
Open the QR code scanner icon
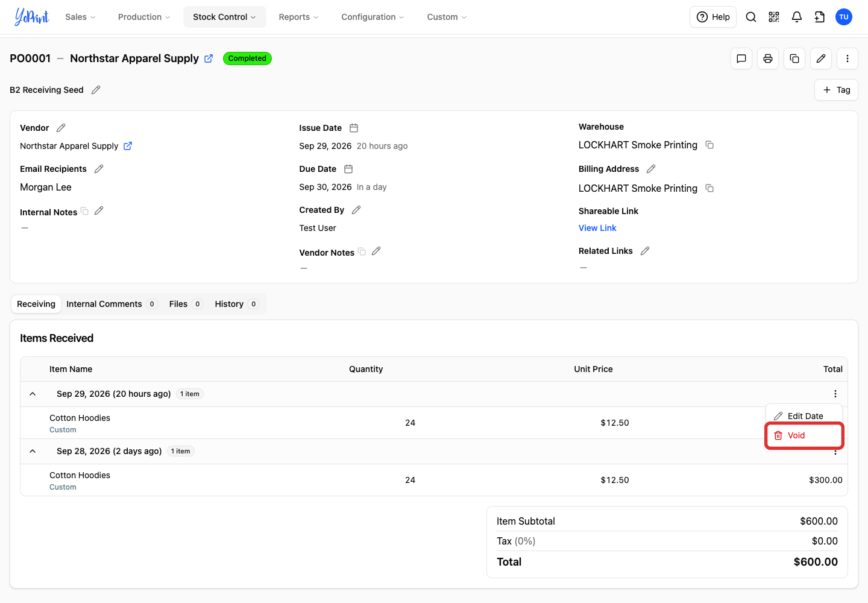pos(774,17)
